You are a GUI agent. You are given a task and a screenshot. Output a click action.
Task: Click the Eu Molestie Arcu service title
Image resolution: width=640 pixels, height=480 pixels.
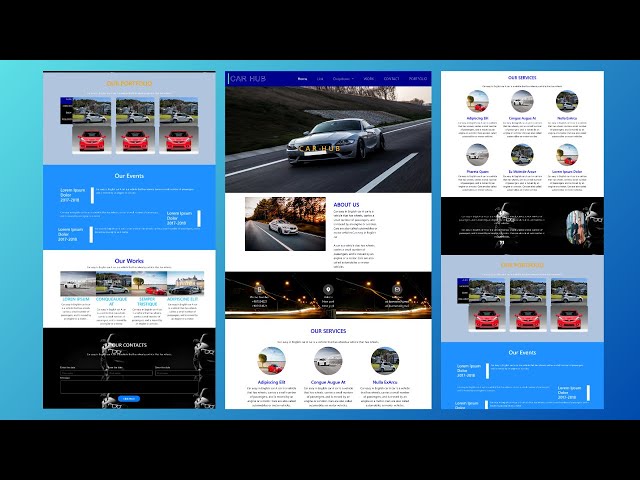pyautogui.click(x=522, y=172)
